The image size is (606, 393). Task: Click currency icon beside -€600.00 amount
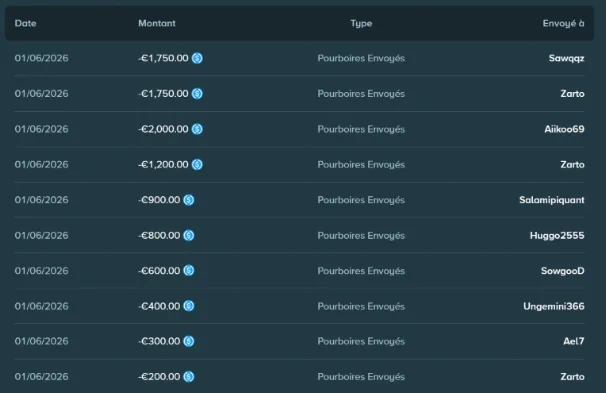pyautogui.click(x=189, y=271)
